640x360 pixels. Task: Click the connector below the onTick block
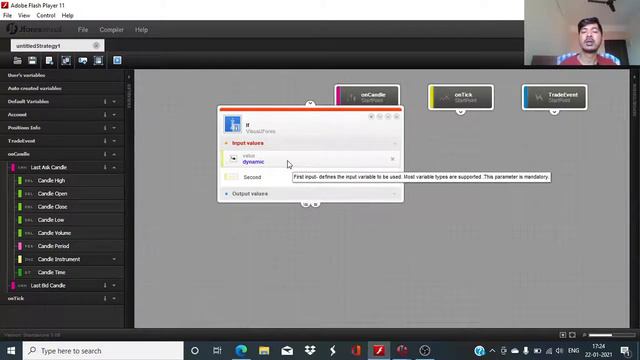(460, 111)
